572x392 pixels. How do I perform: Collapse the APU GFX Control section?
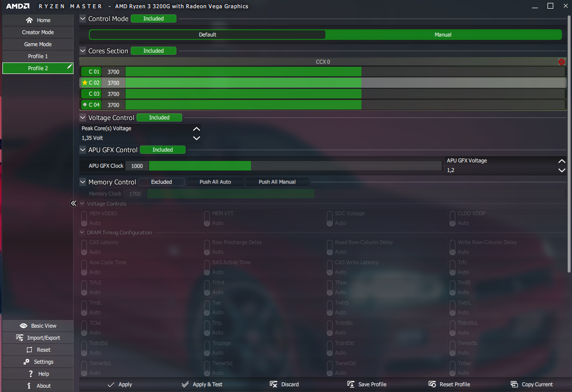click(83, 149)
